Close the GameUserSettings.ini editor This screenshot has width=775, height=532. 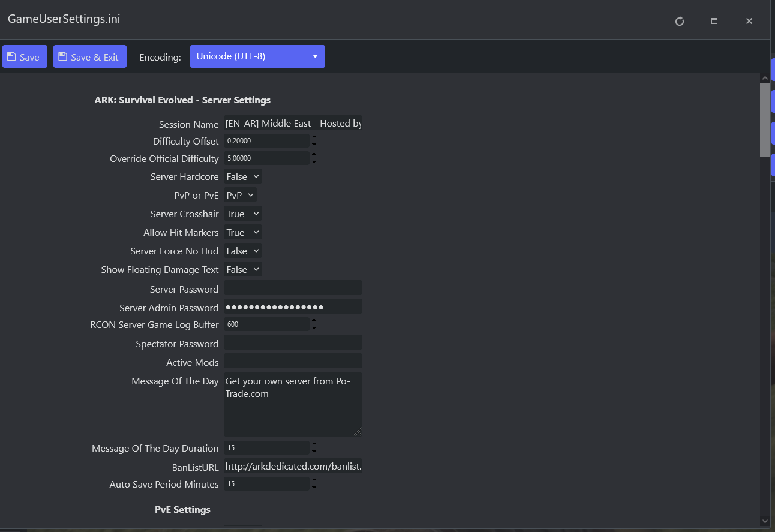[x=749, y=21]
